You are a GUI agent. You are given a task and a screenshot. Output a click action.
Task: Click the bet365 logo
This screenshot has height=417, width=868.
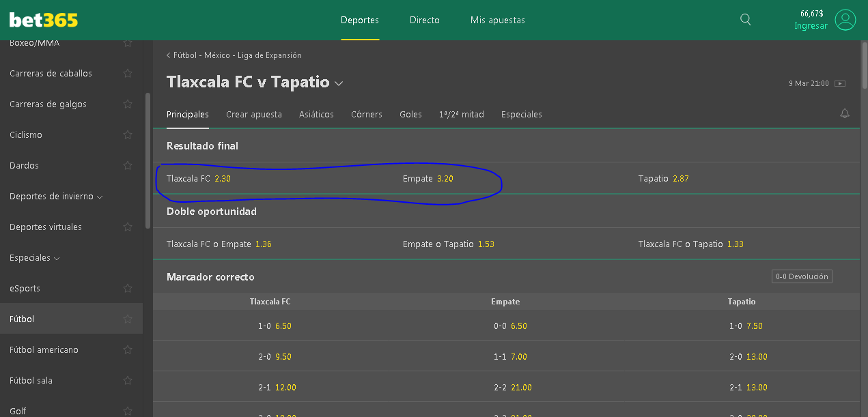pyautogui.click(x=44, y=20)
